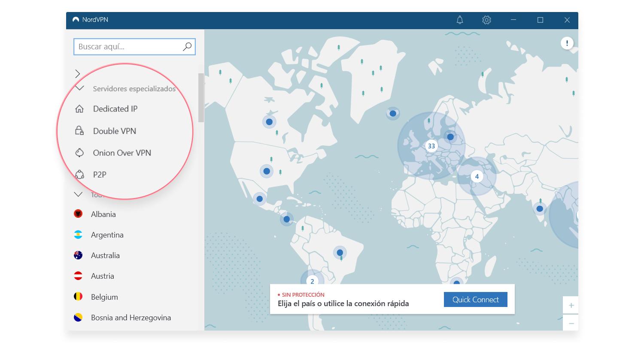Screen dimensions: 644x343
Task: Click the P2P network icon
Action: click(x=79, y=175)
